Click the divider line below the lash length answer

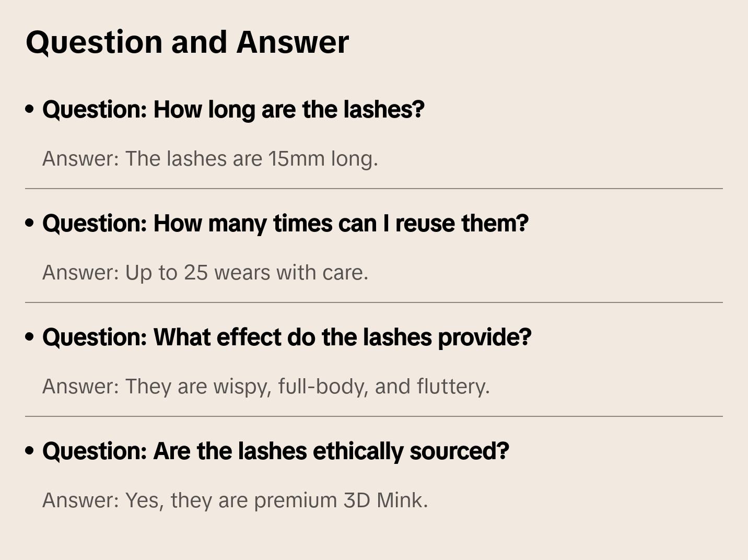[x=374, y=189]
